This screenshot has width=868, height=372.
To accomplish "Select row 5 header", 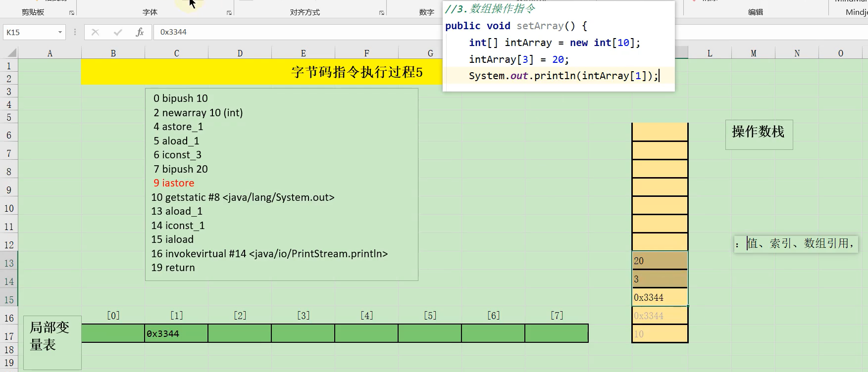I will point(9,117).
